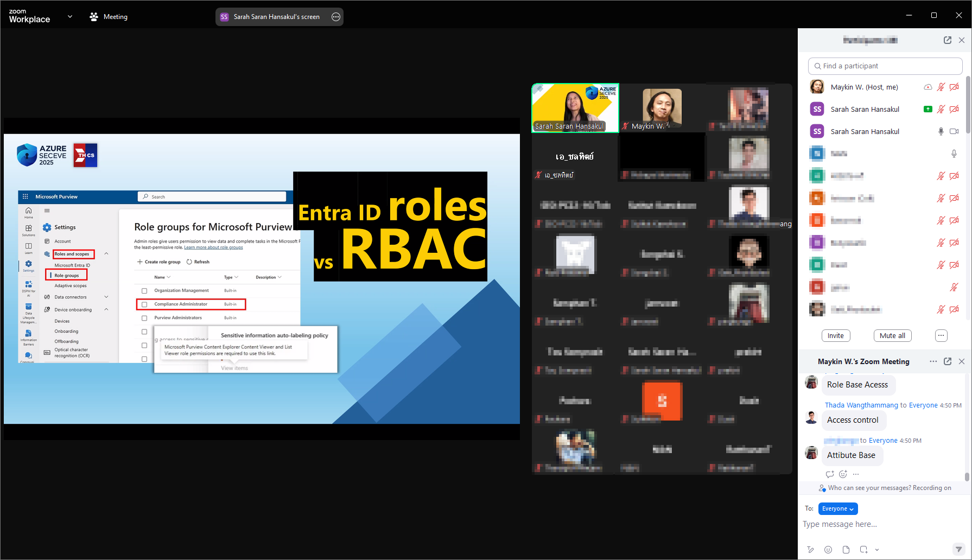Expand screenshot options chevron in chat composer
Screen dimensions: 972x560
877,550
